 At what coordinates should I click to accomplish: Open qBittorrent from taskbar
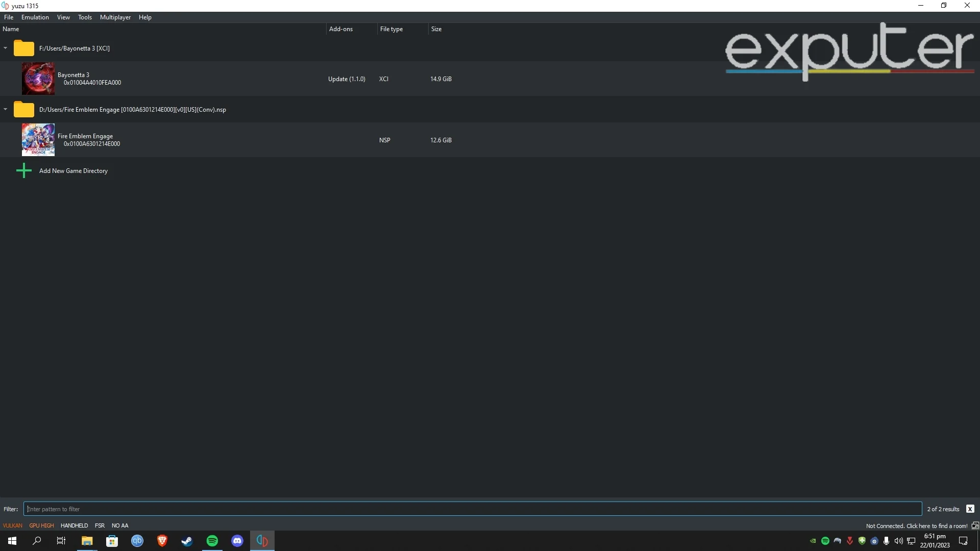point(137,541)
